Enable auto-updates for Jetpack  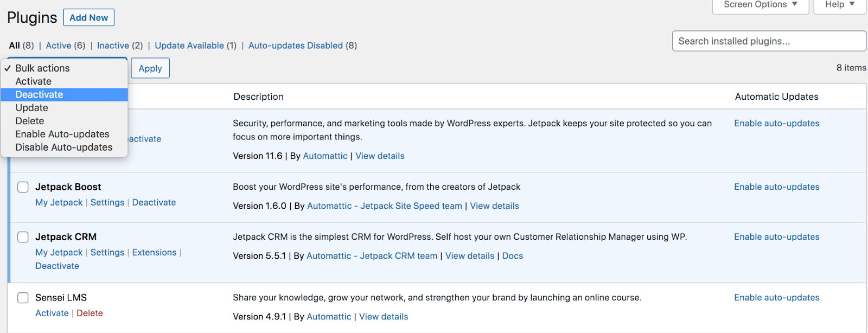[777, 123]
